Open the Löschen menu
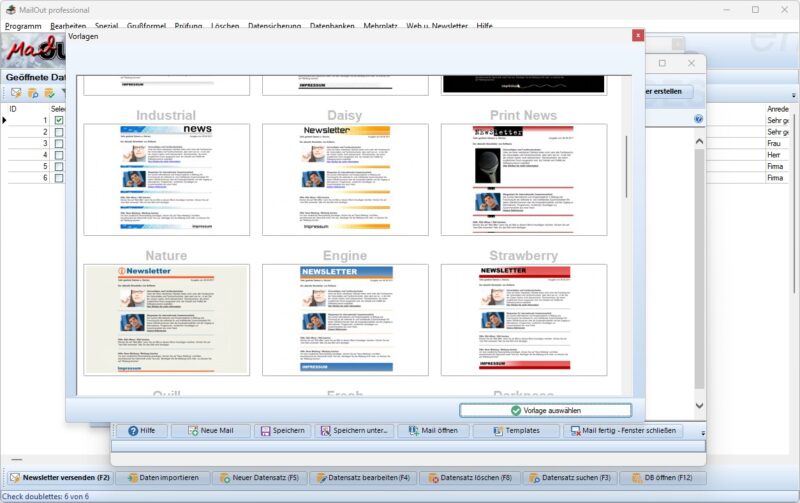Viewport: 800px width, 503px height. pyautogui.click(x=225, y=26)
